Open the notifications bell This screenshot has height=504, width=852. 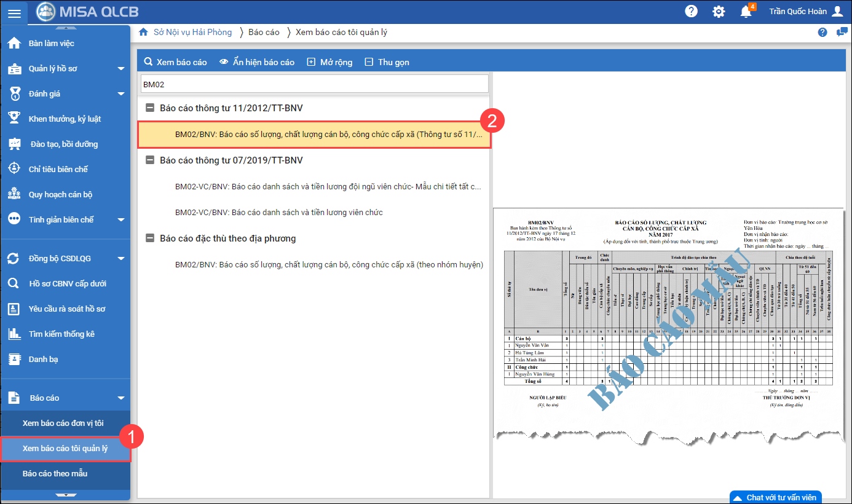pyautogui.click(x=746, y=12)
